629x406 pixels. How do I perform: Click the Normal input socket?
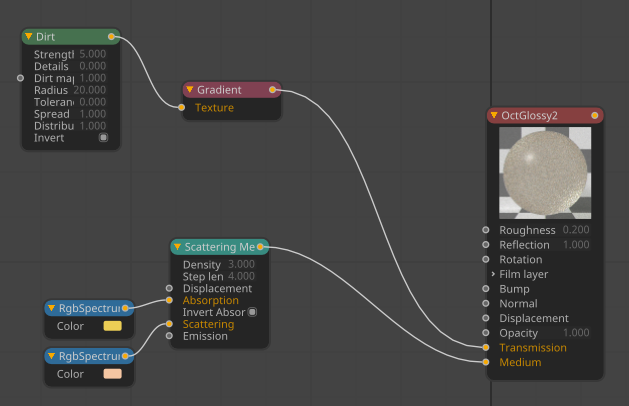click(x=486, y=304)
